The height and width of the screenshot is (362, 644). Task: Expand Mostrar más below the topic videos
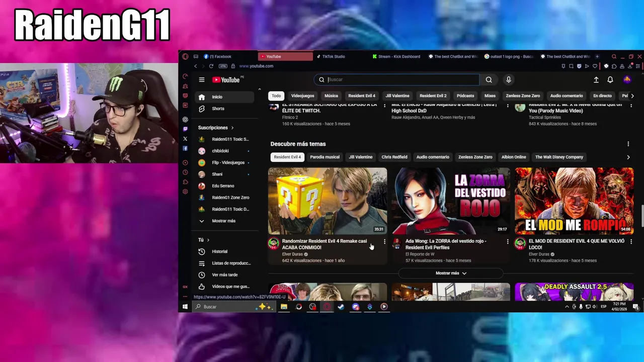tap(451, 273)
